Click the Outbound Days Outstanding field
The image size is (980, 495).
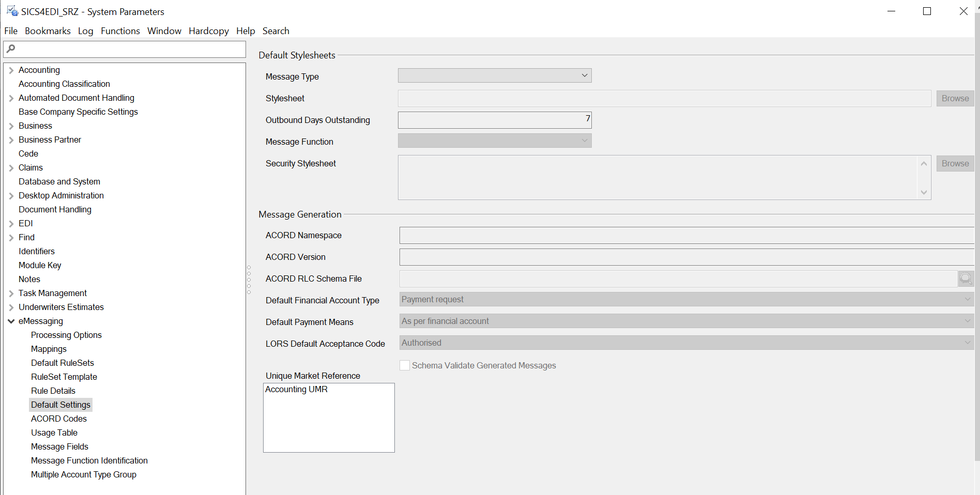[x=495, y=120]
